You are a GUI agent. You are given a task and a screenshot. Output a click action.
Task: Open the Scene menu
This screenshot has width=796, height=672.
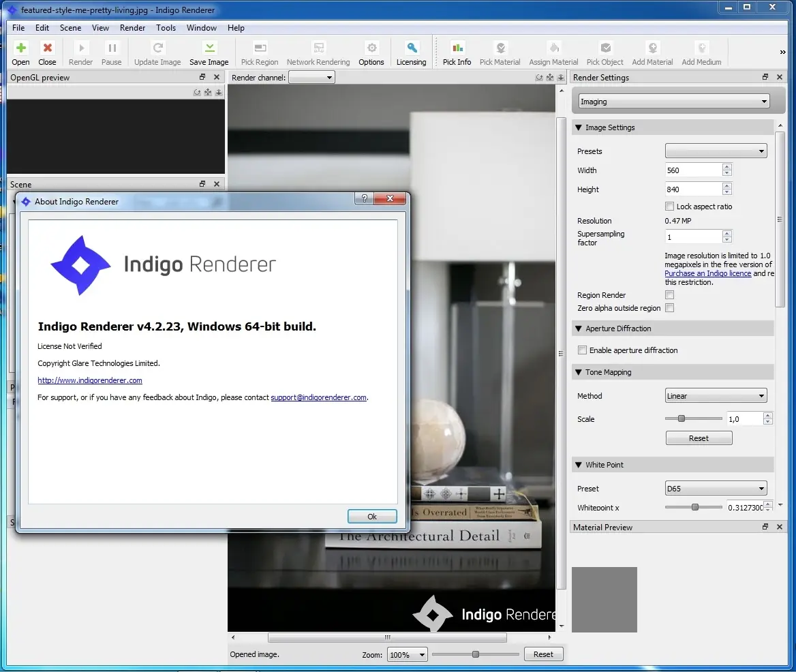click(71, 27)
